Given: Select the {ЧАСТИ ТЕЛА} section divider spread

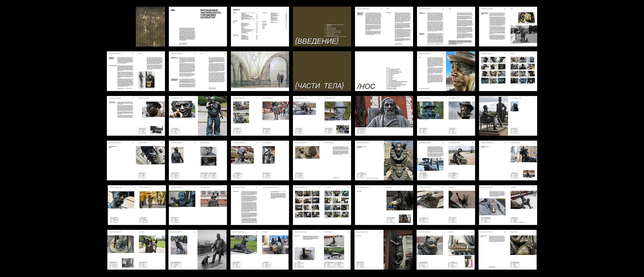Looking at the screenshot, I should [322, 71].
